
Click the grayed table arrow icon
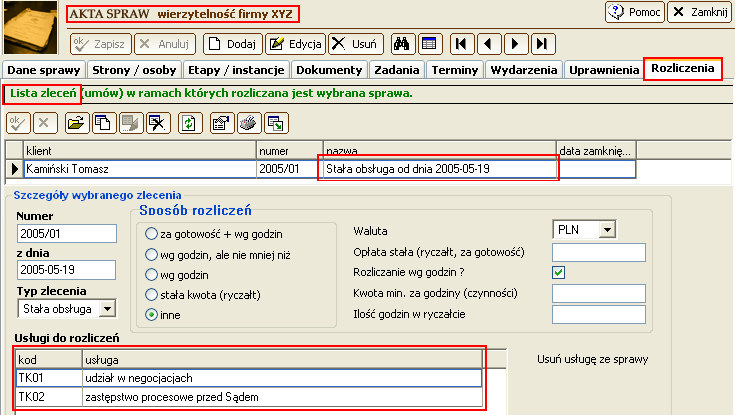point(131,123)
